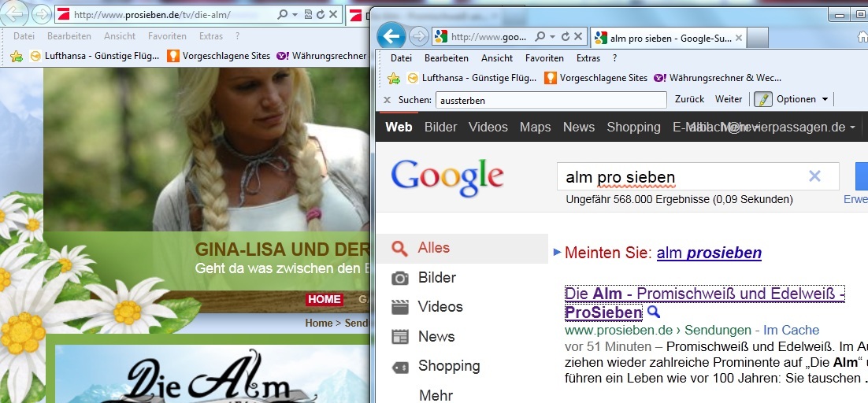Viewport: 868px width, 403px height.
Task: Toggle the highlight pencil button in the find bar
Action: (762, 99)
